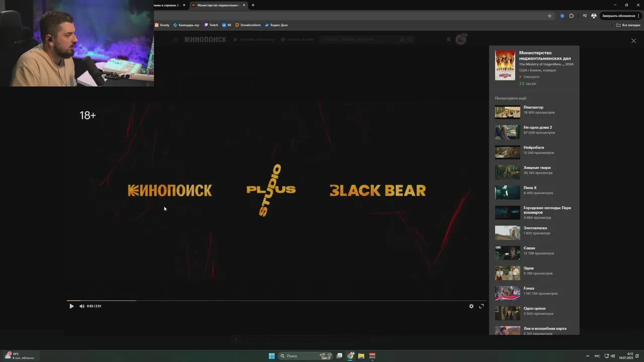Image resolution: width=644 pixels, height=362 pixels.
Task: Open Chrome from the taskbar
Action: [351, 356]
